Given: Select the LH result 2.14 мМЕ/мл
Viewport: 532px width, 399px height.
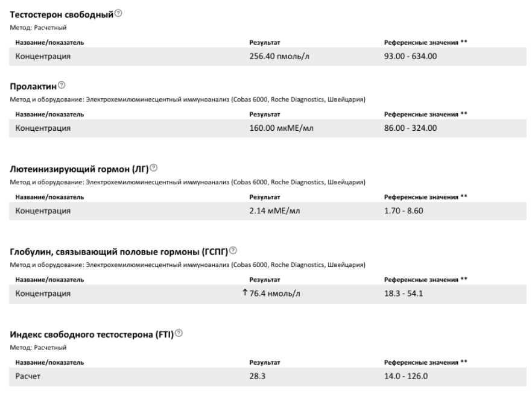Looking at the screenshot, I should tap(273, 211).
